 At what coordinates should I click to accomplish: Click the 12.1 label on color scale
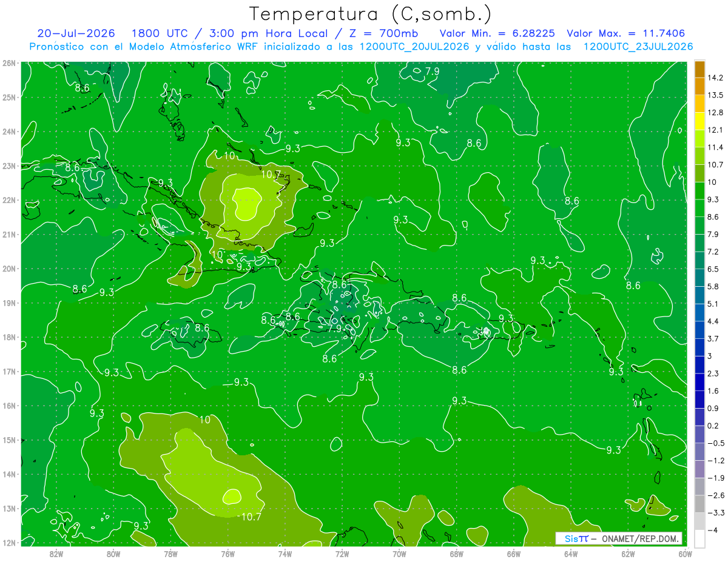tap(715, 130)
